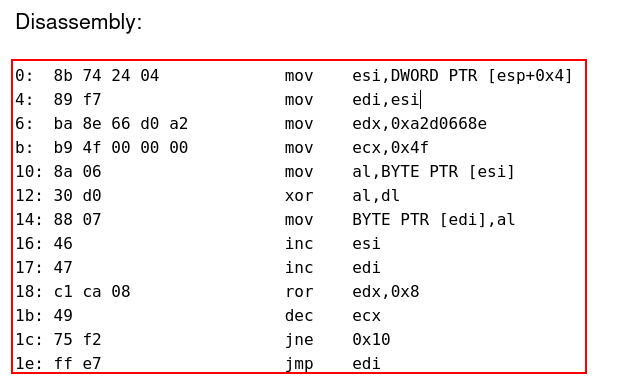Click the jmp edi instruction
Screen dimensions: 633x377
(333, 364)
